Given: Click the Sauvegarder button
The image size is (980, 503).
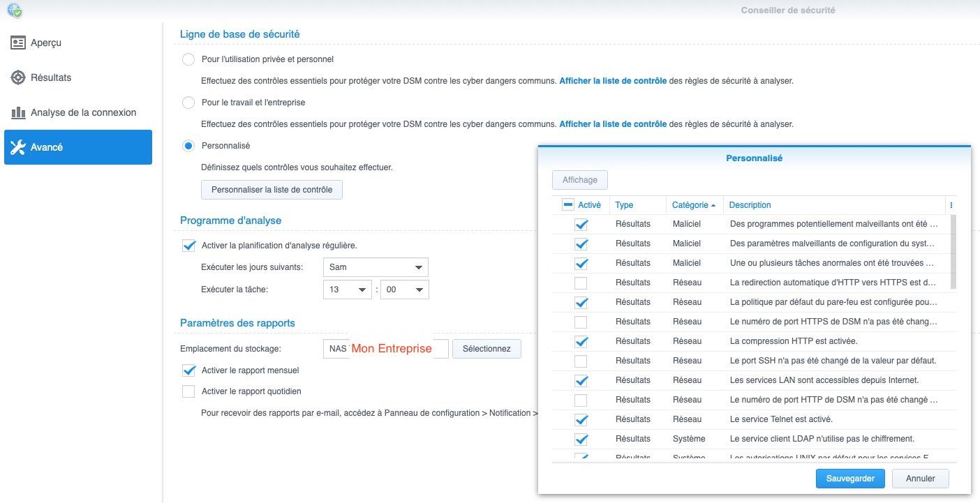Looking at the screenshot, I should click(849, 479).
